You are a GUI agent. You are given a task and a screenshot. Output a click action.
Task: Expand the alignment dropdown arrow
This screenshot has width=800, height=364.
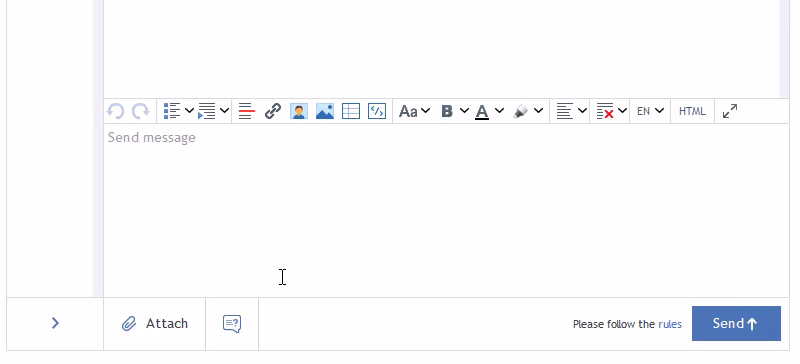point(582,110)
